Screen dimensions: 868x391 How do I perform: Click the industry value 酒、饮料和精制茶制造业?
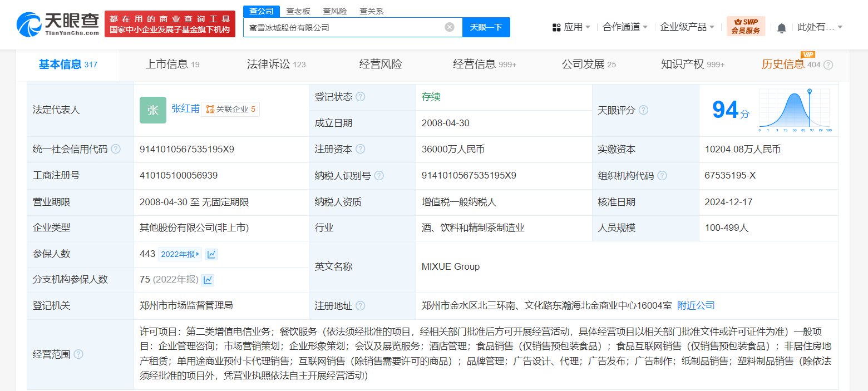[x=473, y=227]
